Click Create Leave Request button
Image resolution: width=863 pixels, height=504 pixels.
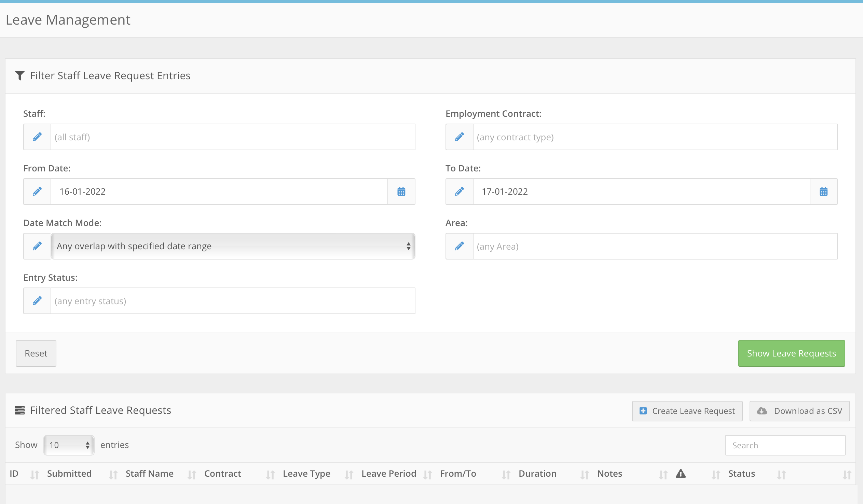click(687, 411)
